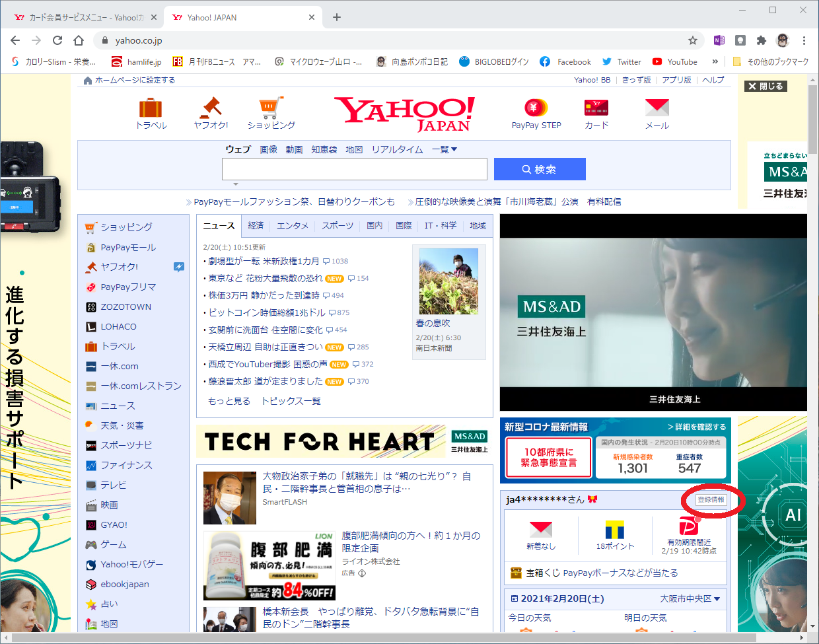Viewport: 819px width, 644px height.
Task: Click the blue 検索 button
Action: coord(540,169)
